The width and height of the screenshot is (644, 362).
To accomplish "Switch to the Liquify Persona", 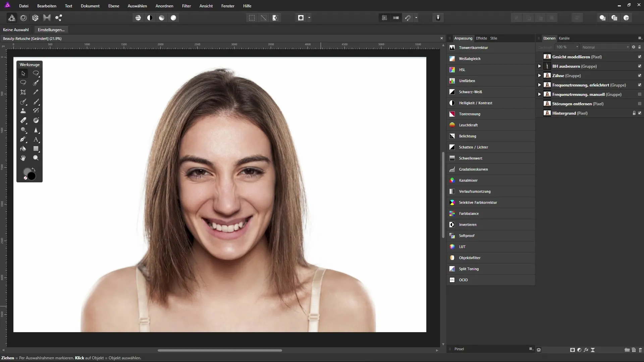I will [x=23, y=18].
